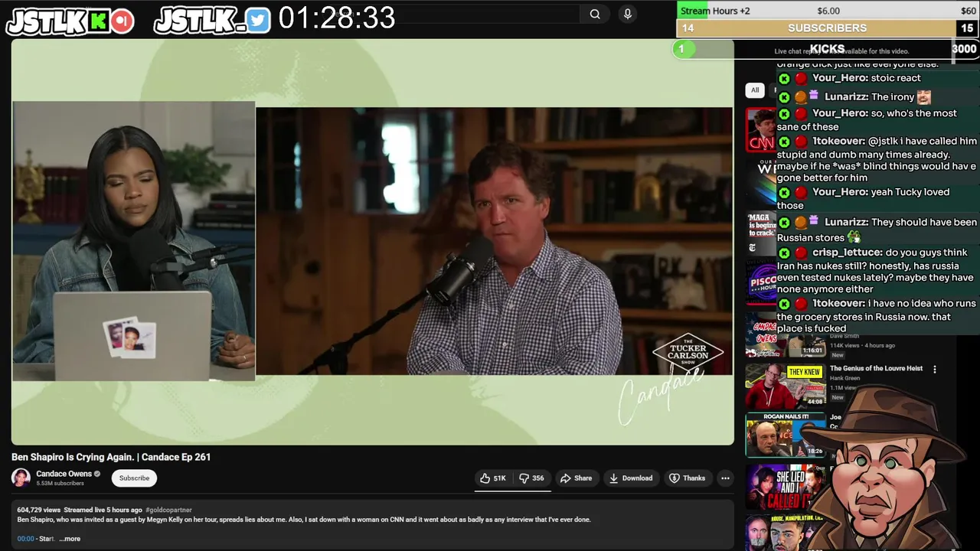Open Candace Owens channel avatar
Image resolution: width=980 pixels, height=551 pixels.
click(x=21, y=478)
